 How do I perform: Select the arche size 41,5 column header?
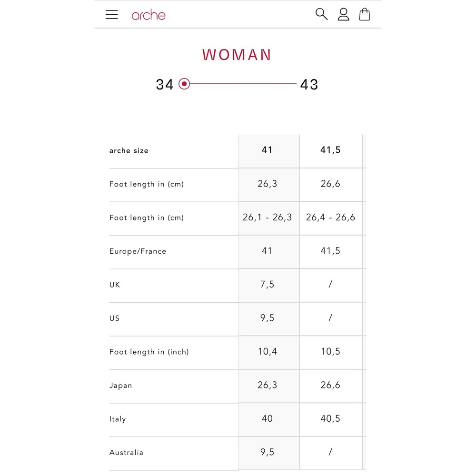pyautogui.click(x=331, y=151)
